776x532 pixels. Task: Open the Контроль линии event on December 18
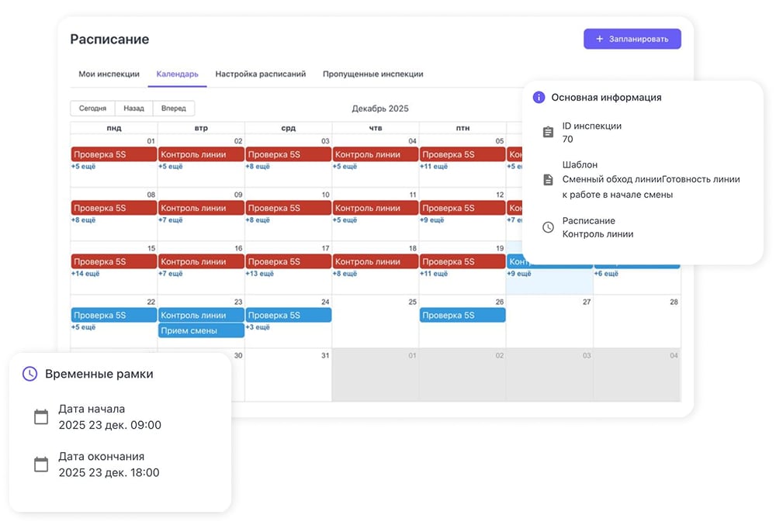[375, 261]
